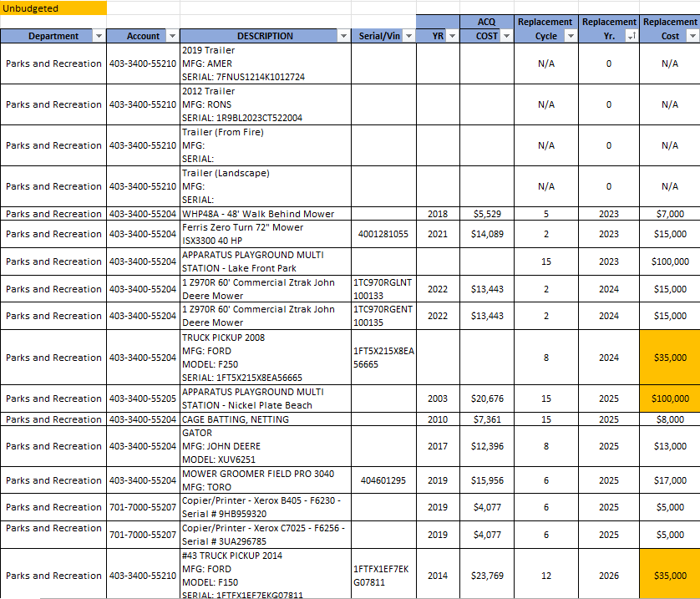Open the sorted Replacement Yr. filter dropdown

click(x=632, y=36)
